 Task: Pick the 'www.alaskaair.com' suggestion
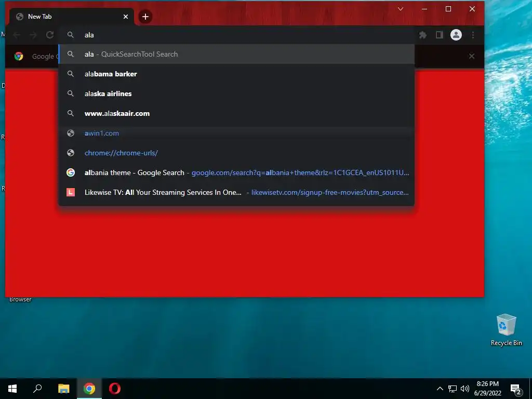(x=236, y=113)
